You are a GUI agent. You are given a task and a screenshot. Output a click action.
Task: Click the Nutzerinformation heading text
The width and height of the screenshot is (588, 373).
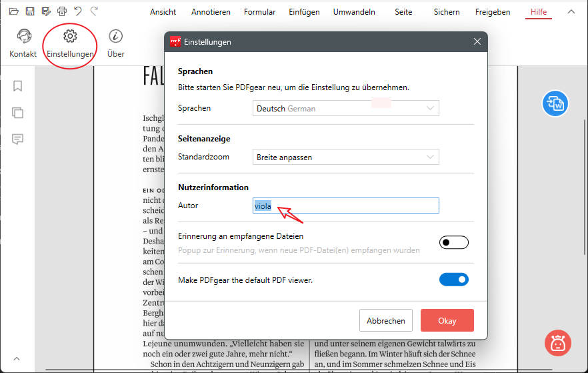click(213, 188)
